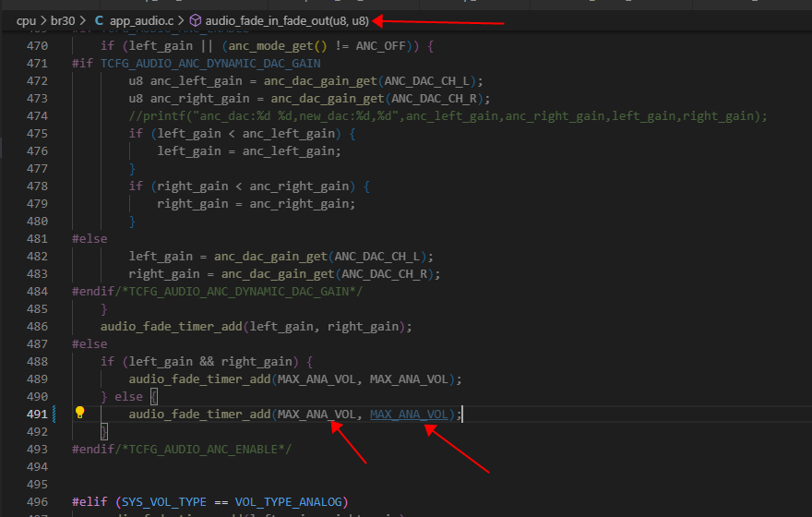Click the function symbol cube icon in the breadcrumb
The image size is (812, 517).
click(x=196, y=20)
